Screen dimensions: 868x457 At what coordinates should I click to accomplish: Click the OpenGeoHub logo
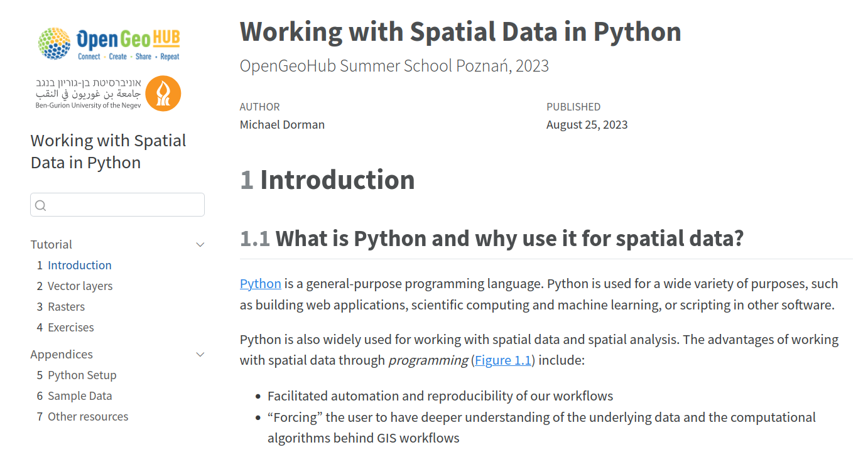[109, 44]
